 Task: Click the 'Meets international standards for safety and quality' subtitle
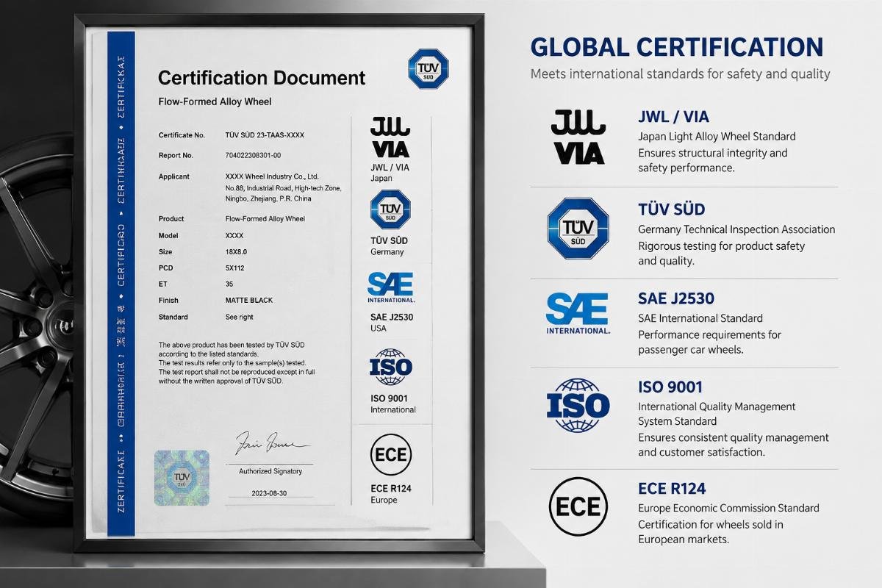coord(681,74)
